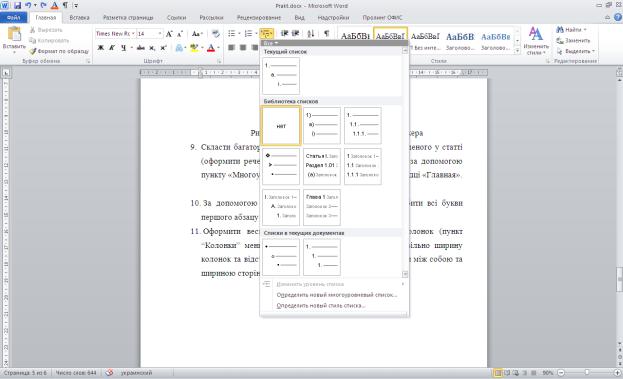Click the Decrease Indent icon
The width and height of the screenshot is (623, 379).
tap(284, 34)
